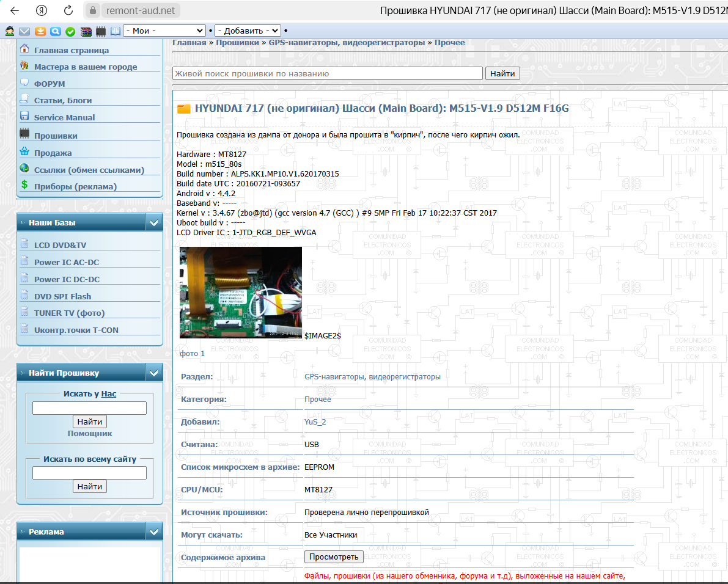
Task: Click the dollar icon beside Приборы
Action: [24, 185]
